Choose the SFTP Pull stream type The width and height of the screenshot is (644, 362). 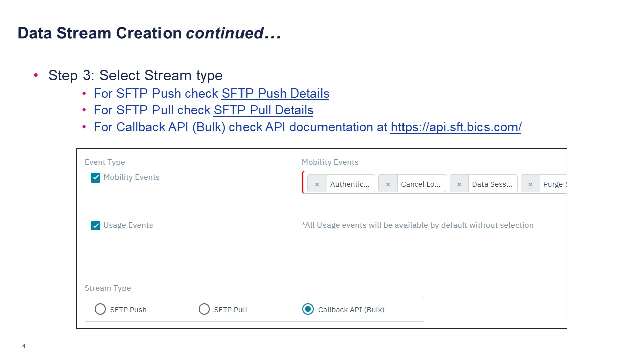pos(204,309)
